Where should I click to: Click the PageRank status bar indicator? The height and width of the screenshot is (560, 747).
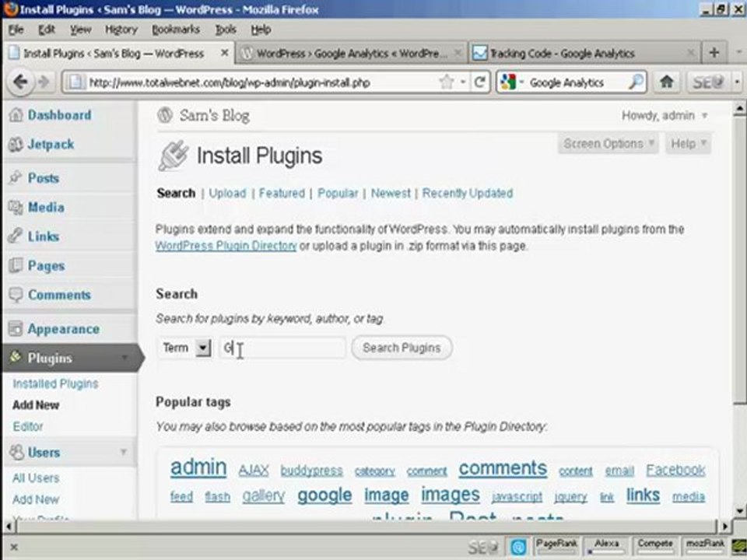pyautogui.click(x=556, y=546)
